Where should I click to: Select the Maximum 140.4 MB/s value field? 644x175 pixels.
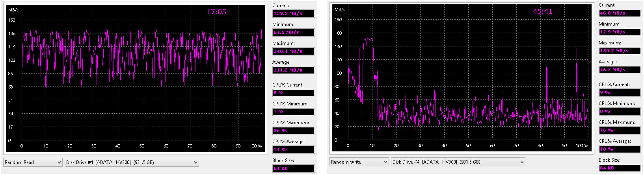pyautogui.click(x=293, y=52)
